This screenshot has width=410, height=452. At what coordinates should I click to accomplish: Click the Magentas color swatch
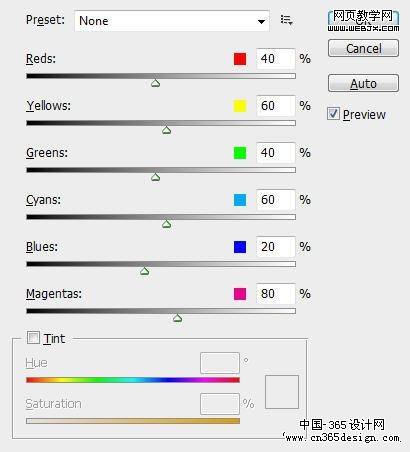click(240, 294)
